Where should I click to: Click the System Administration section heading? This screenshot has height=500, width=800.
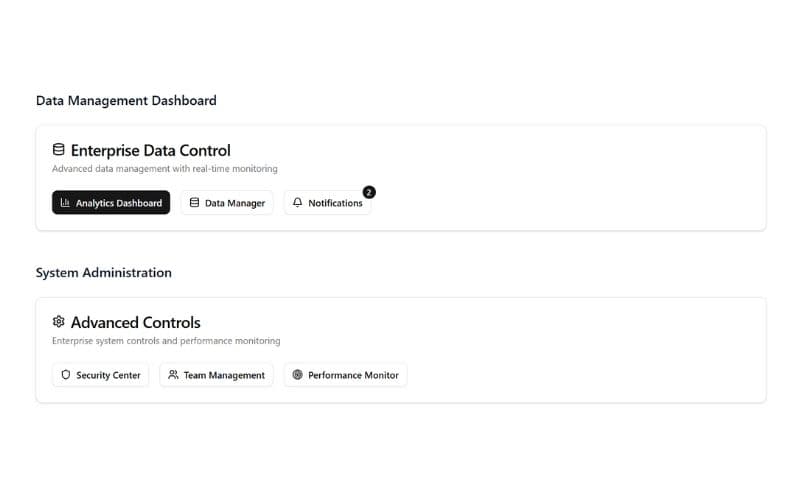103,272
